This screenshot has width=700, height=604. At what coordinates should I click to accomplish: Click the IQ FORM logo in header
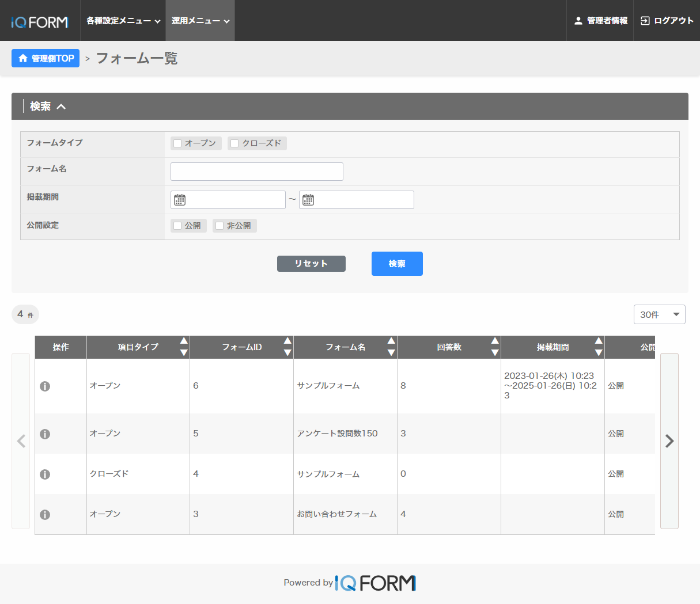[x=40, y=22]
